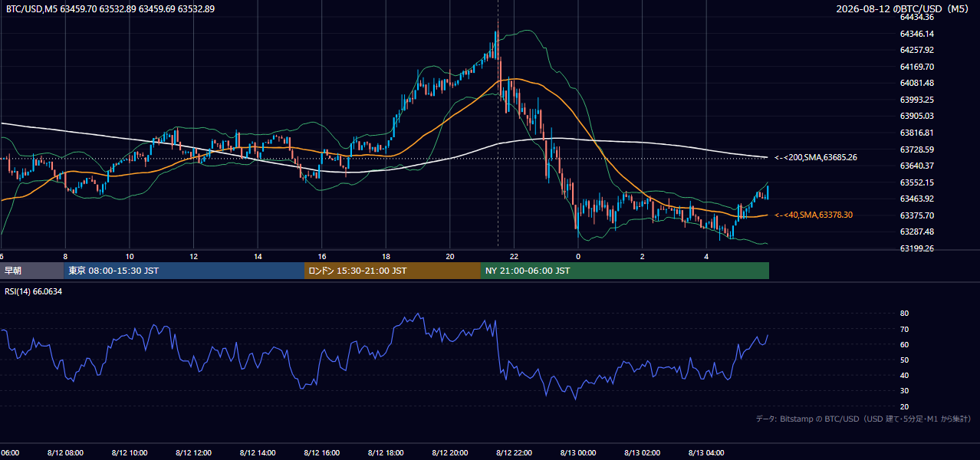Click the ロンドン 15:30-21:00 JST session bar
Screen dimensions: 980x460
click(x=393, y=271)
